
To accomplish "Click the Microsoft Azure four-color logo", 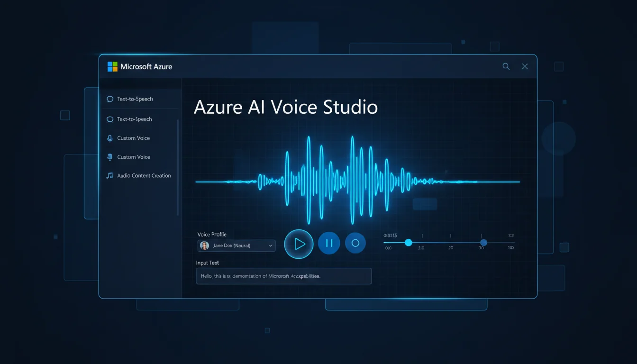I will click(x=112, y=67).
